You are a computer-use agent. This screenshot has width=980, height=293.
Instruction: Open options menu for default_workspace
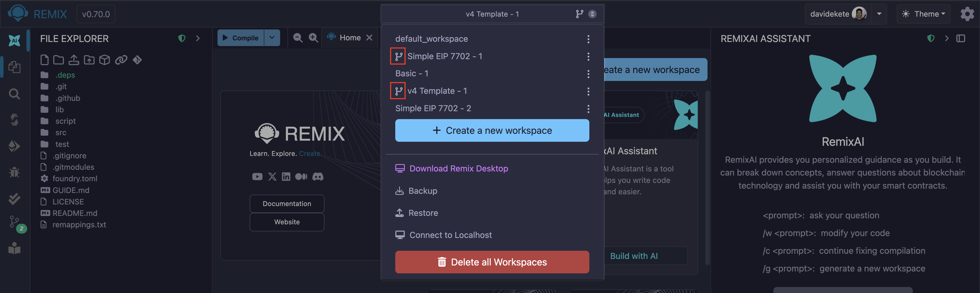click(588, 39)
